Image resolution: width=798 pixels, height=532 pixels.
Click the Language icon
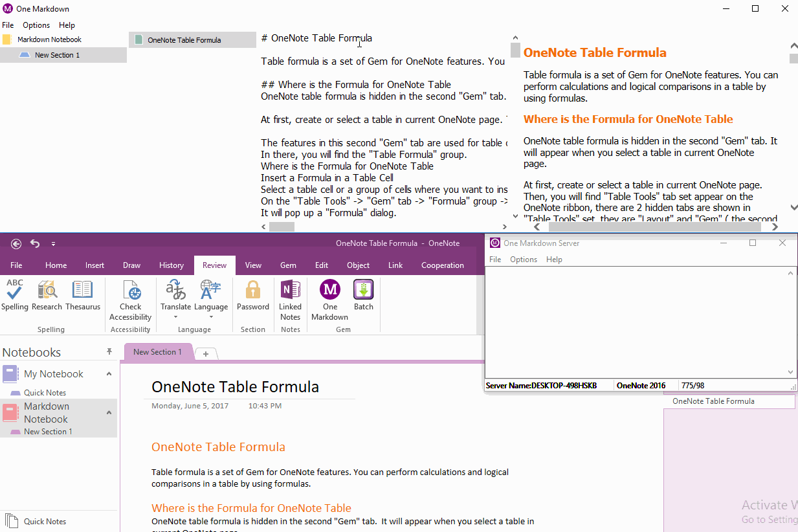211,289
